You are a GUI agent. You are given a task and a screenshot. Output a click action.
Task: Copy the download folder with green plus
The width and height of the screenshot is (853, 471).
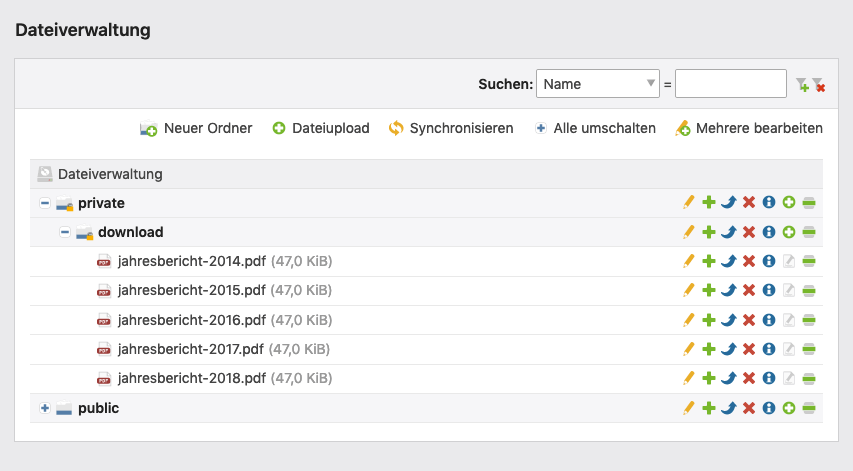click(709, 232)
